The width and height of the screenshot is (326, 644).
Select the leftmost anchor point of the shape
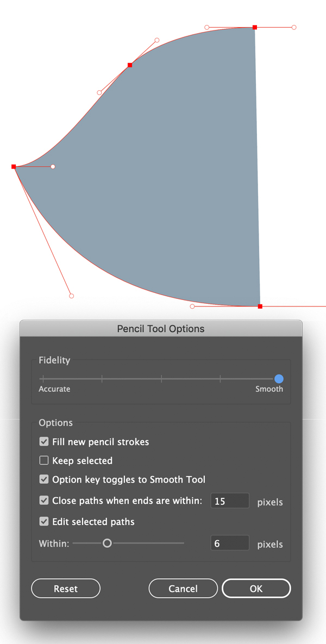(x=14, y=167)
